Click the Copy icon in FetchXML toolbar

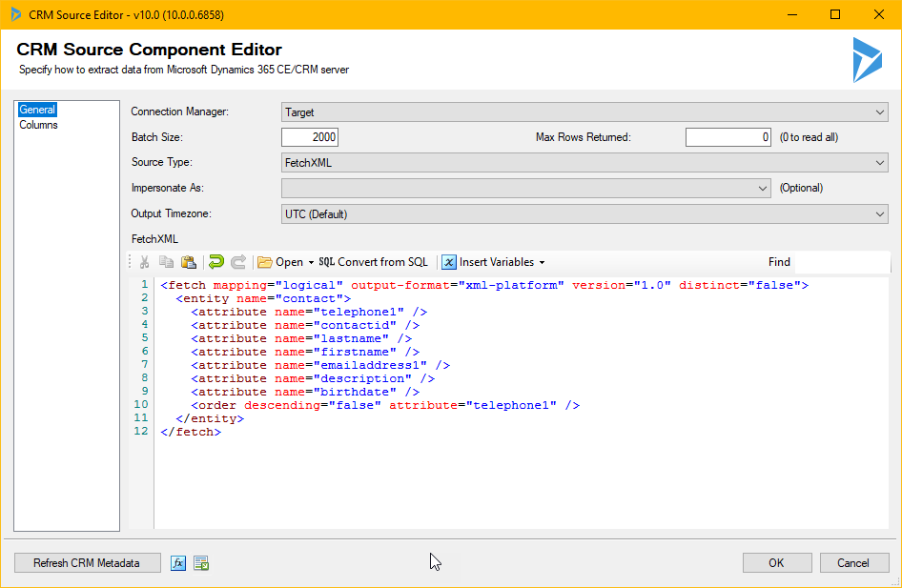tap(166, 262)
